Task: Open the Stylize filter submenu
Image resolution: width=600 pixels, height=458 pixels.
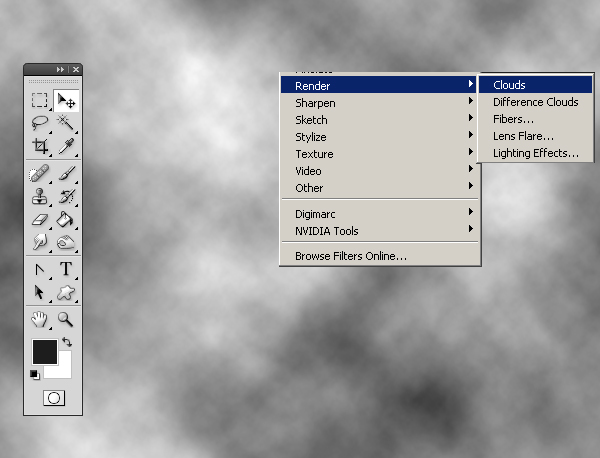Action: (378, 137)
